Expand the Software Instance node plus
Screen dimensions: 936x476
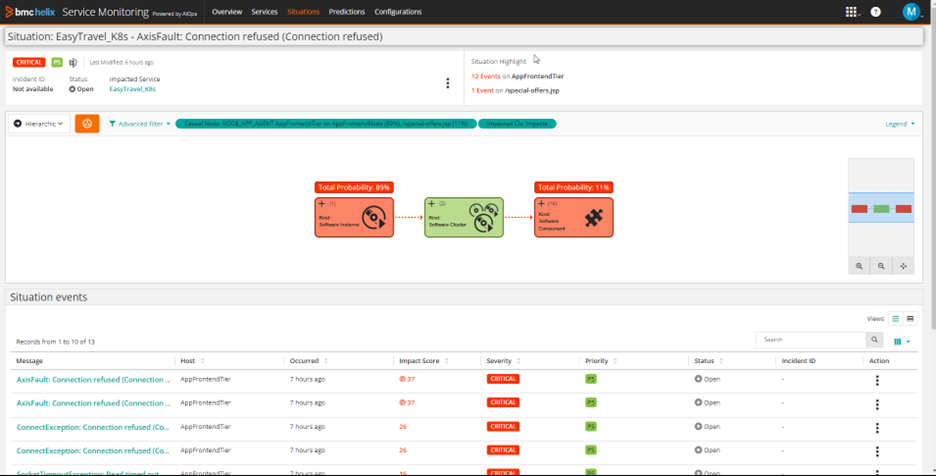coord(322,204)
